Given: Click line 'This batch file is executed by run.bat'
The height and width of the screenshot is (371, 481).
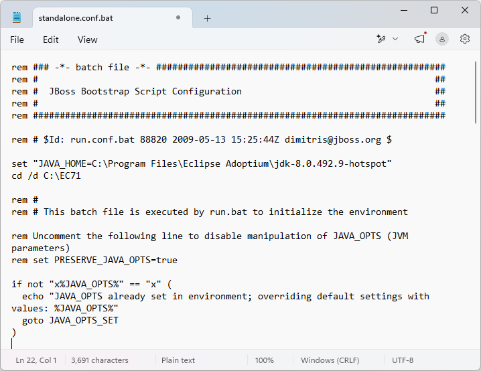Looking at the screenshot, I should (x=209, y=212).
